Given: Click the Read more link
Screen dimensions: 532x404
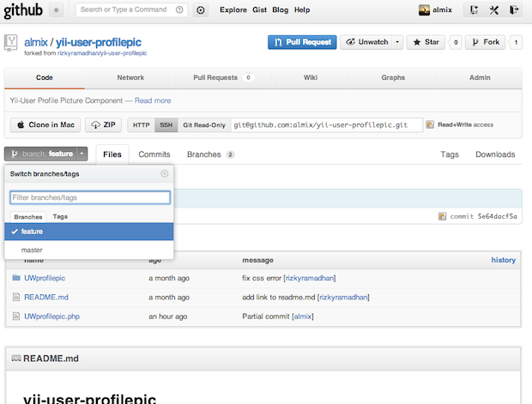Looking at the screenshot, I should [x=153, y=100].
